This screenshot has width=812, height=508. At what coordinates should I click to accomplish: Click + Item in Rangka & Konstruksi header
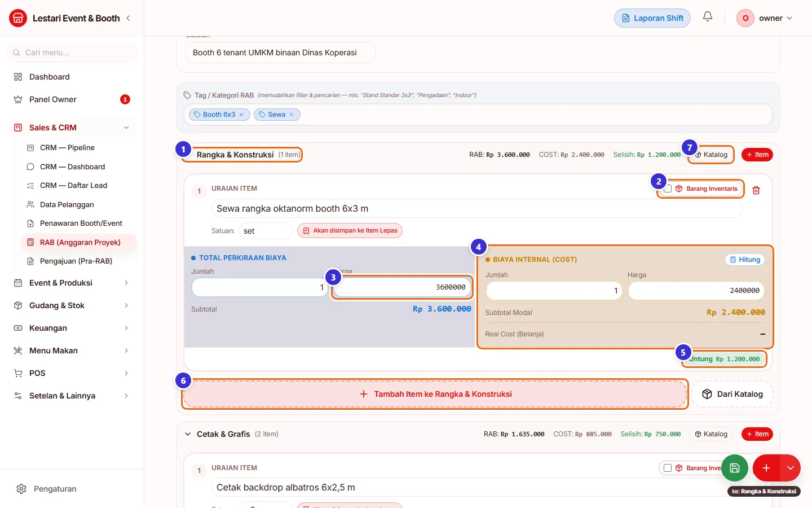pyautogui.click(x=757, y=155)
